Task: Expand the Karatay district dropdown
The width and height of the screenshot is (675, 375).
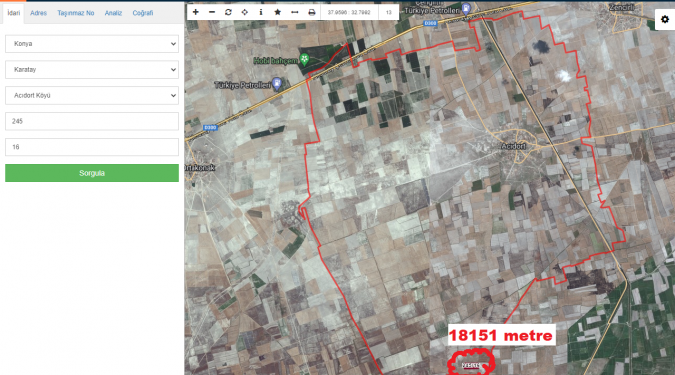Action: (x=92, y=70)
